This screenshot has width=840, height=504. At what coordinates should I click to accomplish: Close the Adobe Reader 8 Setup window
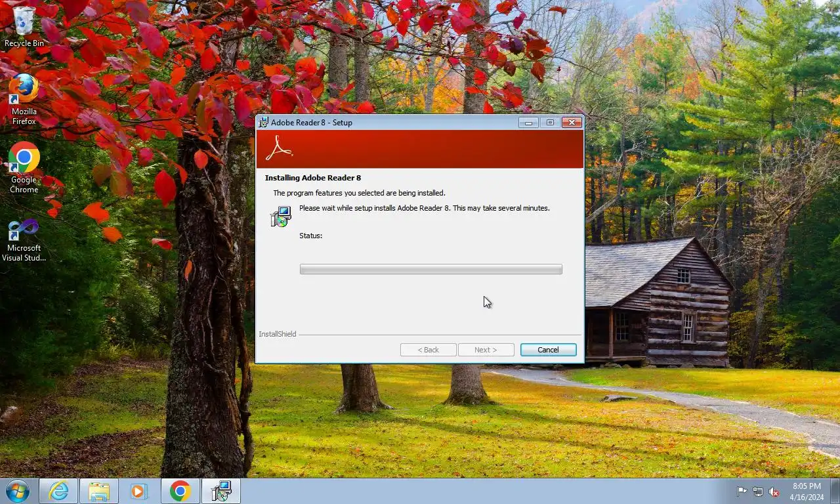(572, 123)
